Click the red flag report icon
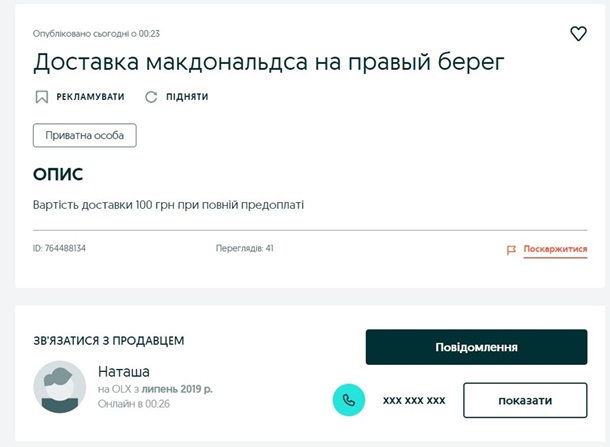This screenshot has width=610, height=447. 511,250
